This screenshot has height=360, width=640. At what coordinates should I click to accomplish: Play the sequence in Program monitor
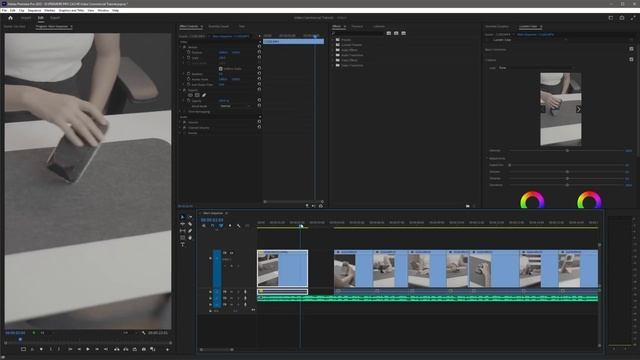[x=88, y=349]
